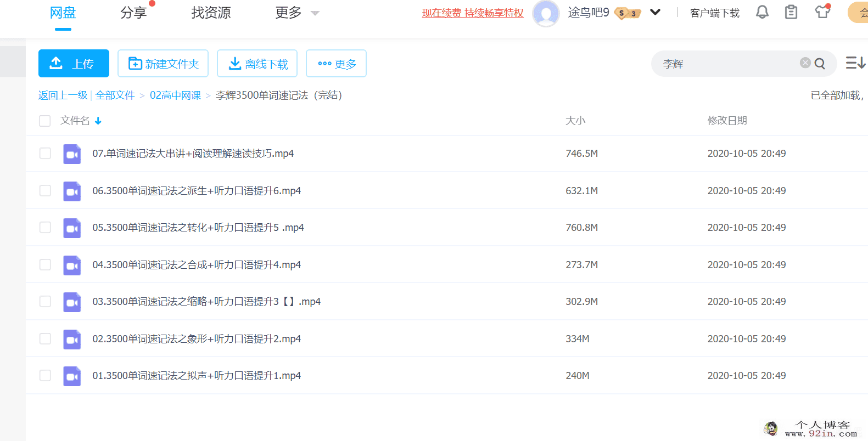Click the 632.1M size cell
Viewport: 868px width, 441px height.
582,191
